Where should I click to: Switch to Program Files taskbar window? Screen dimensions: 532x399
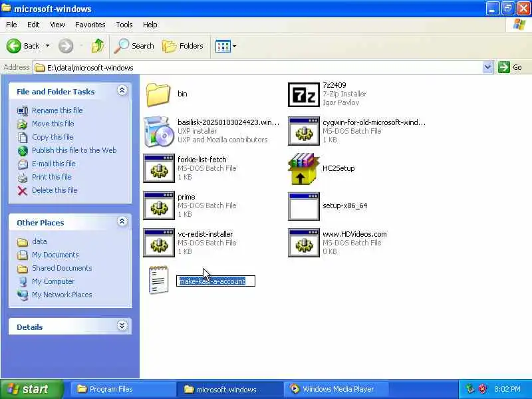(x=123, y=389)
